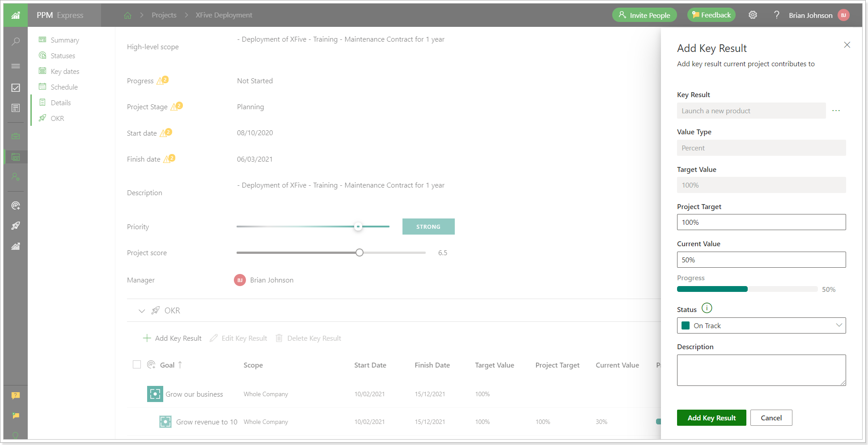Click the Status info icon next to Status label
Screen dimensions: 868x445
707,308
